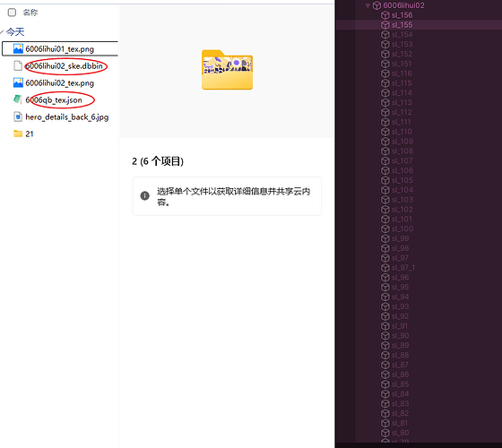Select node sl_87 in hierarchy
The height and width of the screenshot is (448, 502).
point(400,365)
